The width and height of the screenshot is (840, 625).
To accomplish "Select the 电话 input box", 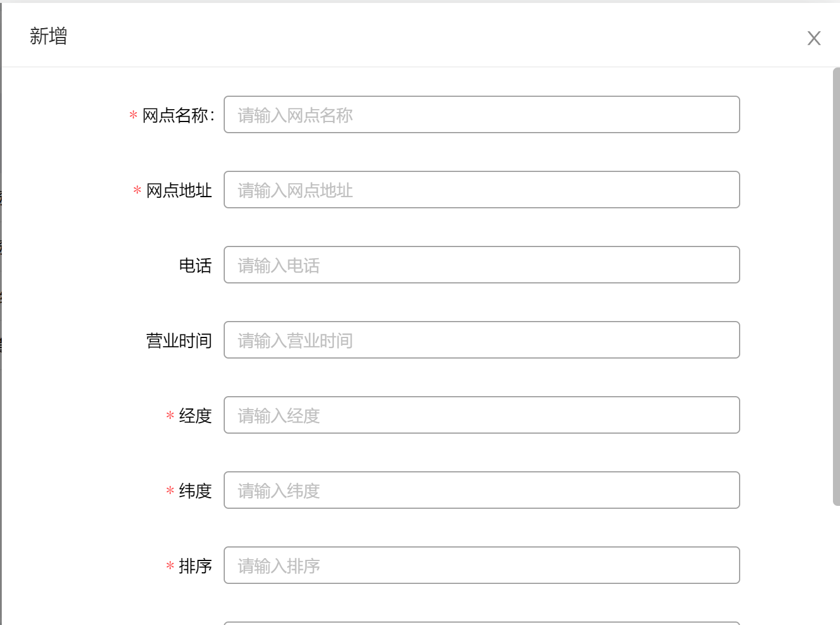I will click(481, 265).
